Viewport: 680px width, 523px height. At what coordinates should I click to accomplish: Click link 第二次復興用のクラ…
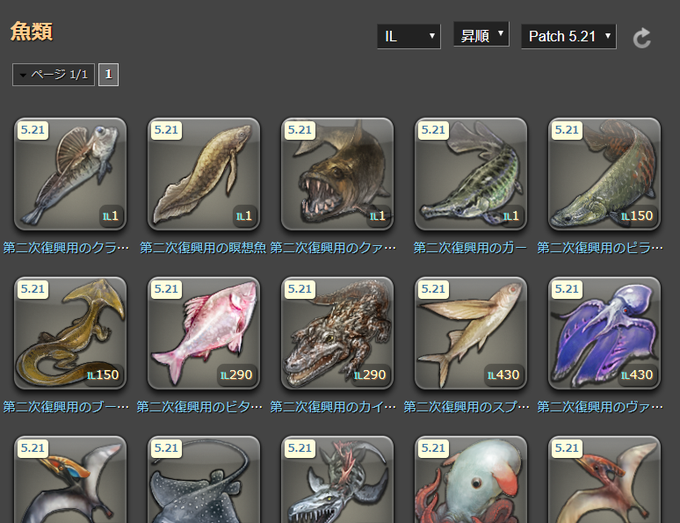tap(66, 248)
